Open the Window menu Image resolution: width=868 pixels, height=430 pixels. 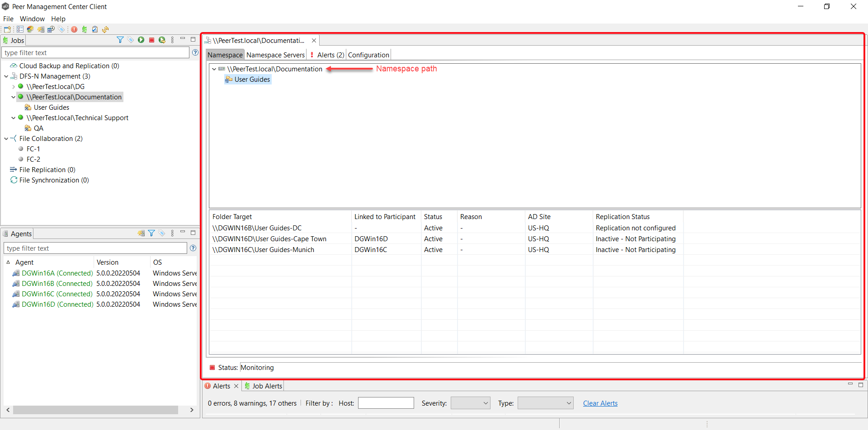[32, 19]
